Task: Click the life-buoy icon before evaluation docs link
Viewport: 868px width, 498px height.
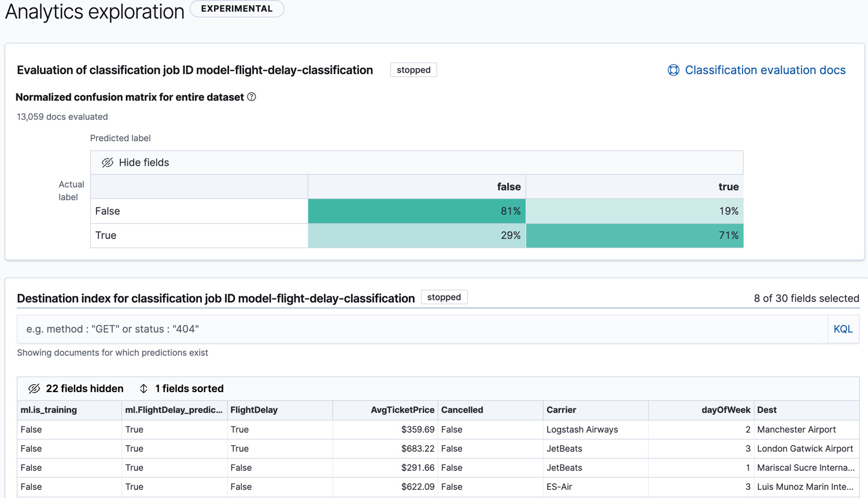Action: [x=673, y=69]
